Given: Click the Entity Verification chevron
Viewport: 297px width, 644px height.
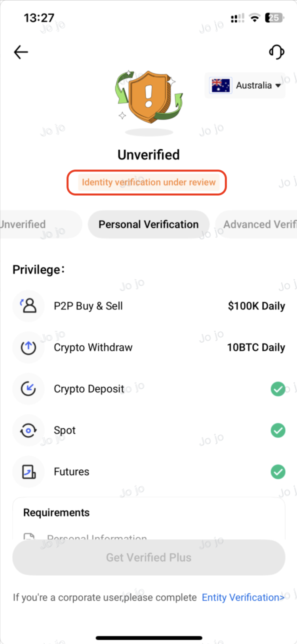Looking at the screenshot, I should click(282, 598).
